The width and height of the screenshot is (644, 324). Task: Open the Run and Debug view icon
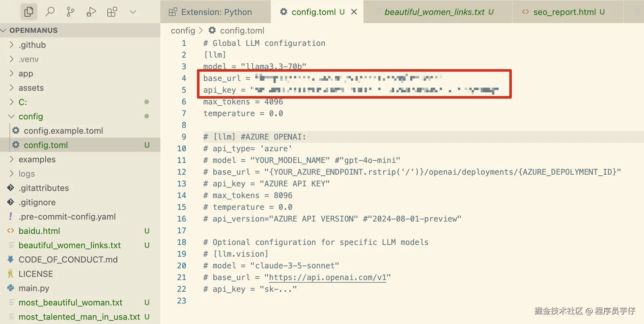(x=91, y=12)
